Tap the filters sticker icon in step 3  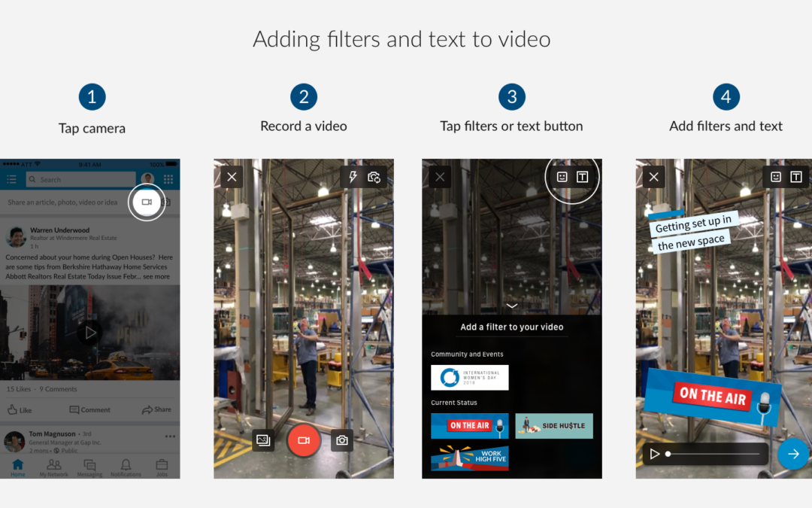[x=562, y=177]
